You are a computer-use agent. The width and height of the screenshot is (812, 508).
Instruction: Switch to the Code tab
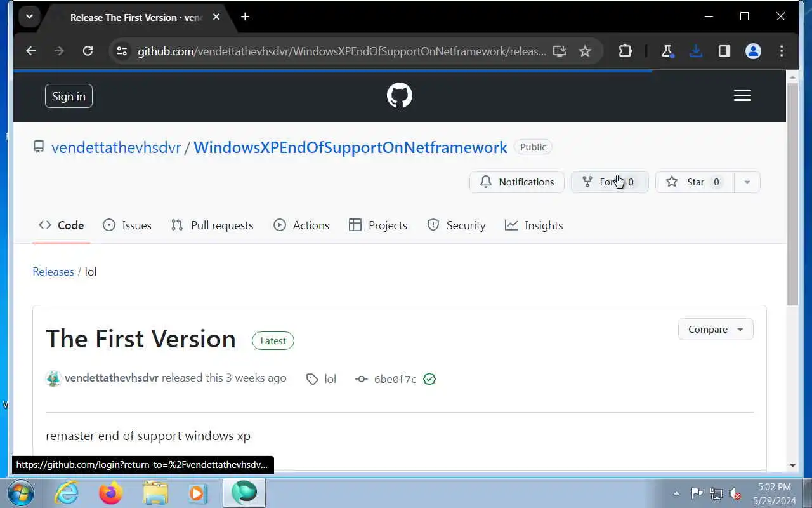[x=62, y=225]
